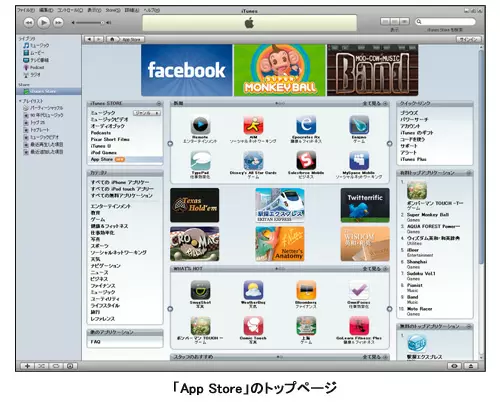Open the SnapShot app icon

[x=200, y=290]
